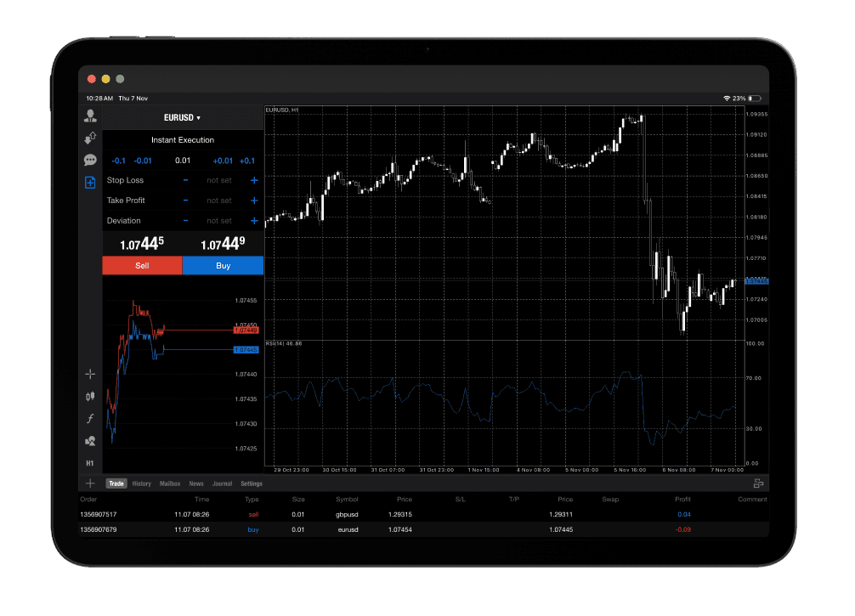The height and width of the screenshot is (616, 855).
Task: Expand the EURUSD symbol dropdown
Action: (x=181, y=117)
